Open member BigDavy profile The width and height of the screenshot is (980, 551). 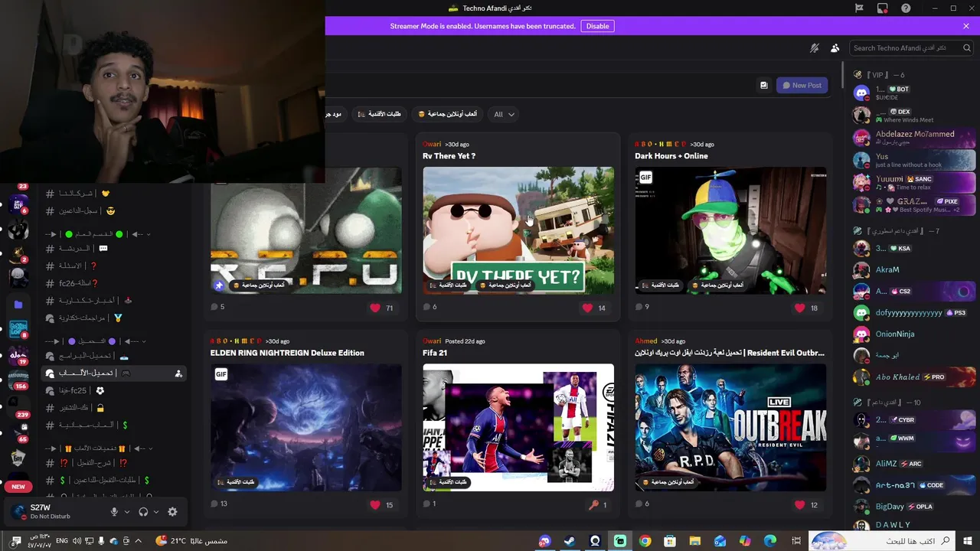[x=913, y=507]
